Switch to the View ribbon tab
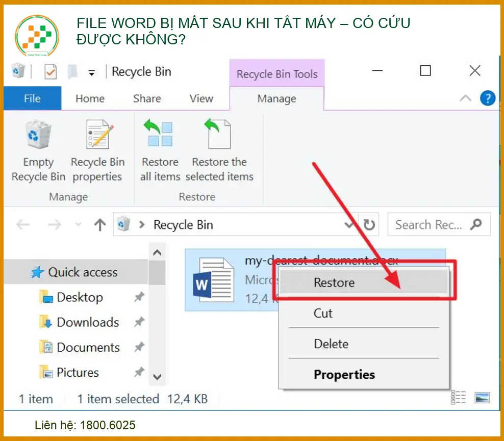Image resolution: width=504 pixels, height=441 pixels. click(x=201, y=98)
